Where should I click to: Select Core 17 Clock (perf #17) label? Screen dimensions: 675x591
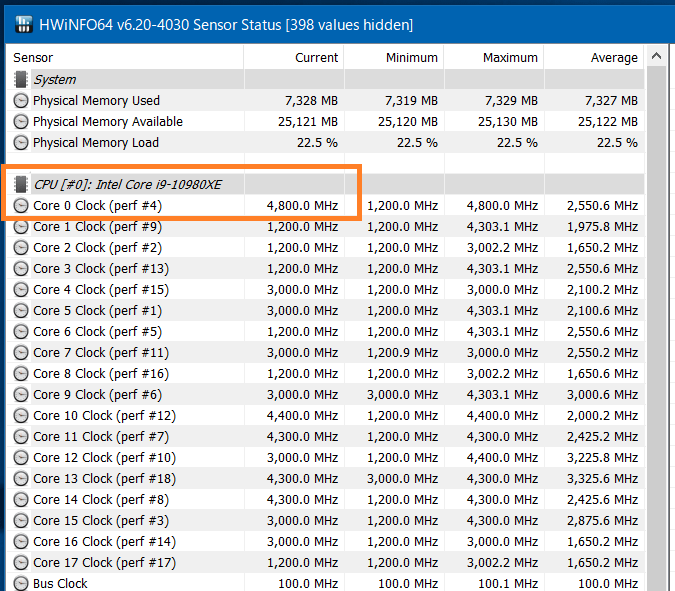[105, 562]
